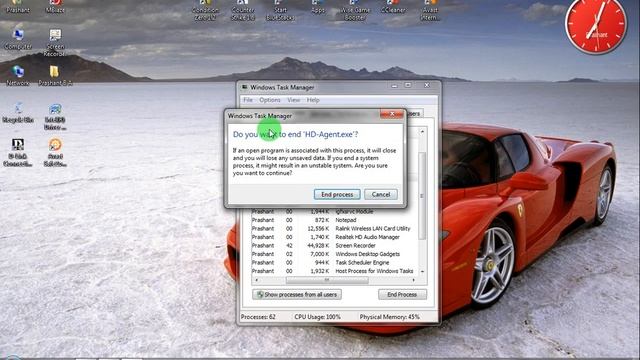
Task: Click the Task Manager title bar icon
Action: point(245,87)
